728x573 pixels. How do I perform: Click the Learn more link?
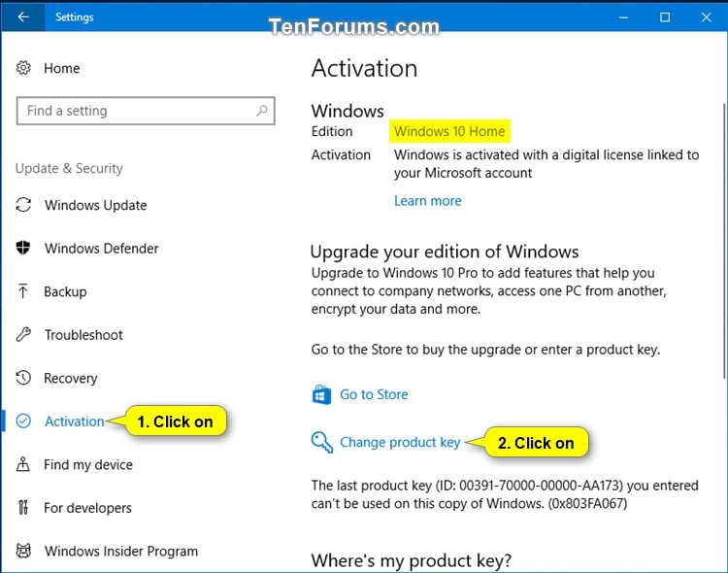pos(428,201)
